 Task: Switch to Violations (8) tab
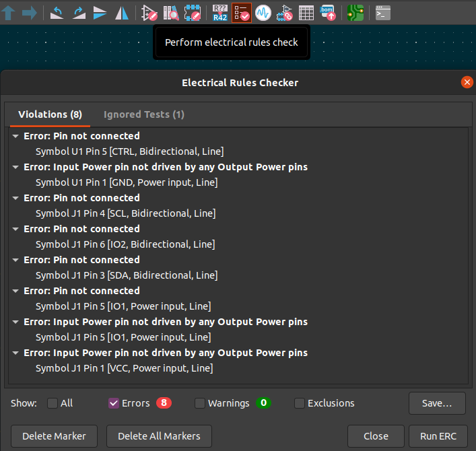[50, 114]
